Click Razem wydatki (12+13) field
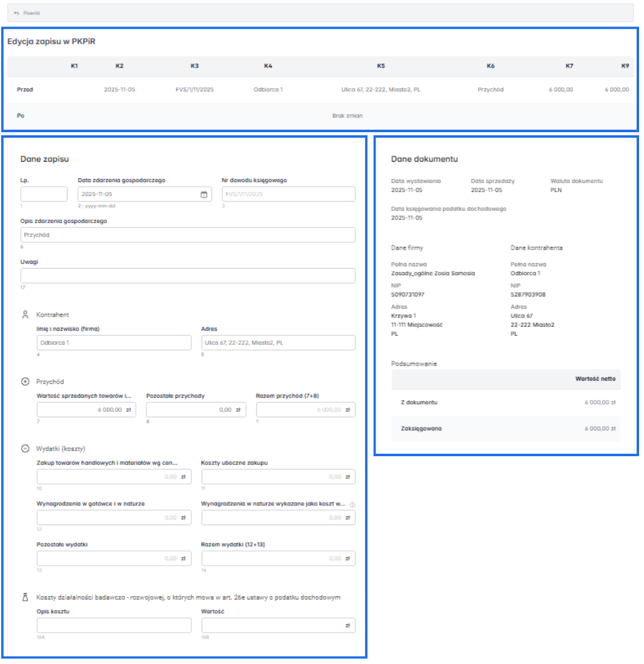644x664 pixels. click(278, 558)
